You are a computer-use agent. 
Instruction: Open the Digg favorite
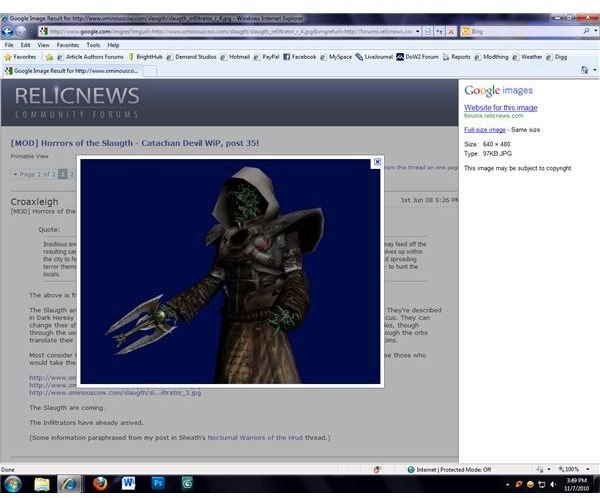click(x=557, y=57)
